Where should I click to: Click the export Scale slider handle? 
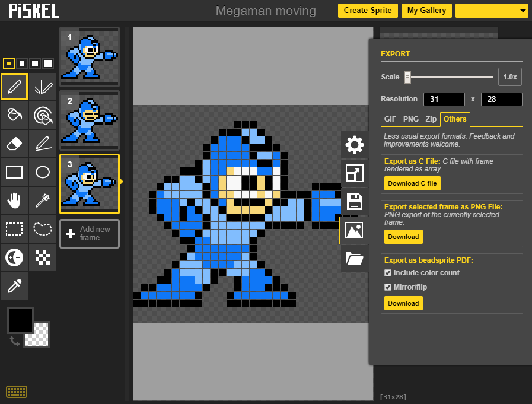tap(408, 77)
